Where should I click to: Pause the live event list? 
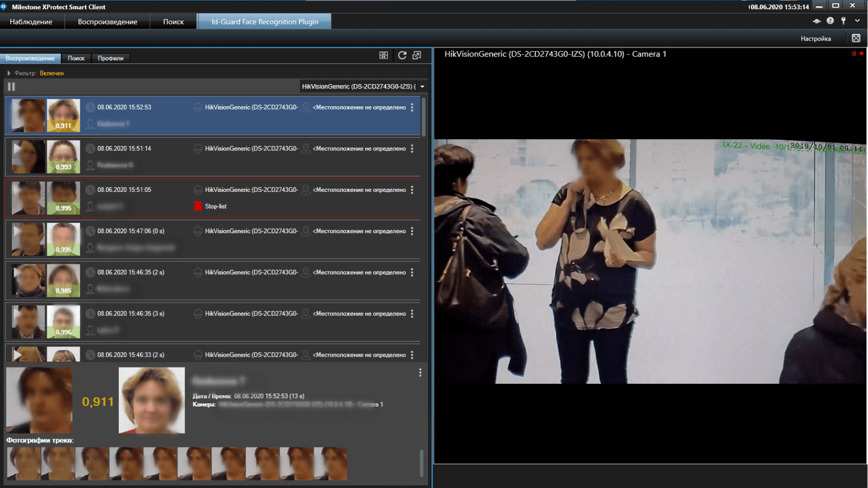[x=11, y=87]
